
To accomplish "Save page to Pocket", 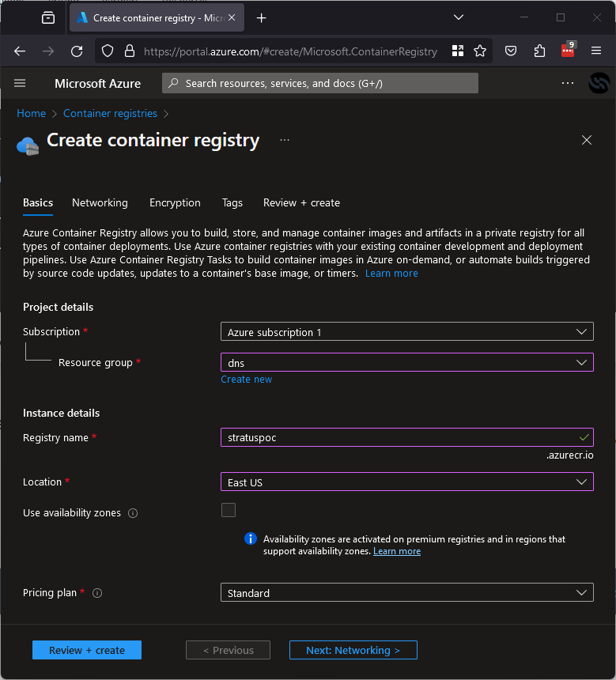I will [511, 51].
